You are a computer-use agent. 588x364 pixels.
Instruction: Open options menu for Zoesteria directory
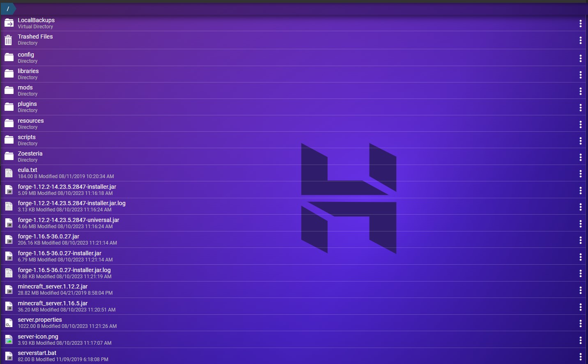[x=580, y=157]
